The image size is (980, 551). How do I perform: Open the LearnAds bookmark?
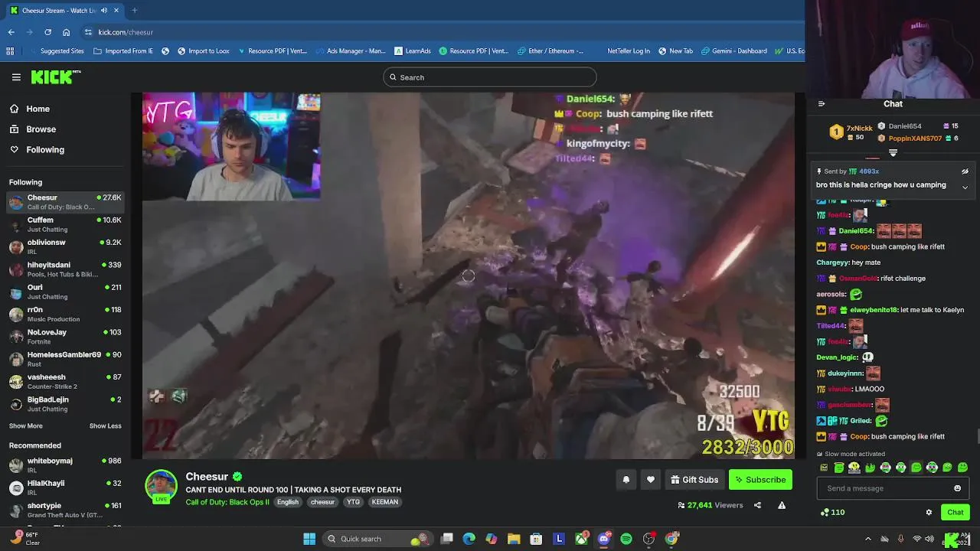[413, 51]
